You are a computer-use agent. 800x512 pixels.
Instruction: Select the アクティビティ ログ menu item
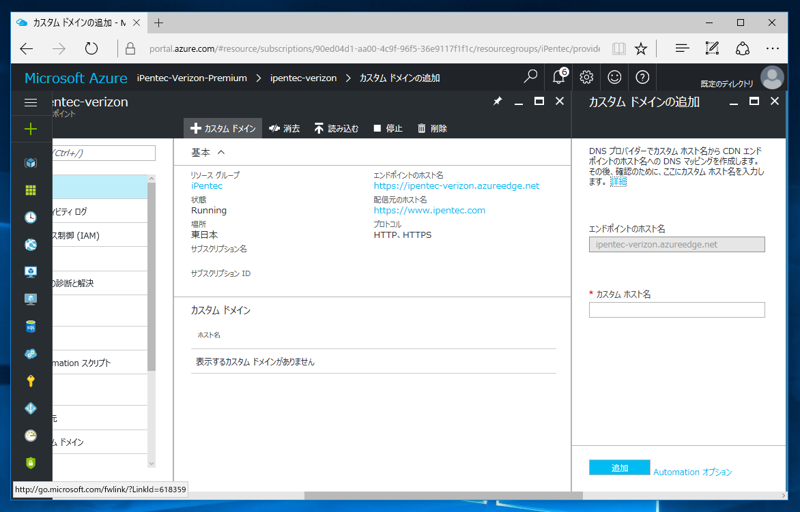tap(99, 211)
